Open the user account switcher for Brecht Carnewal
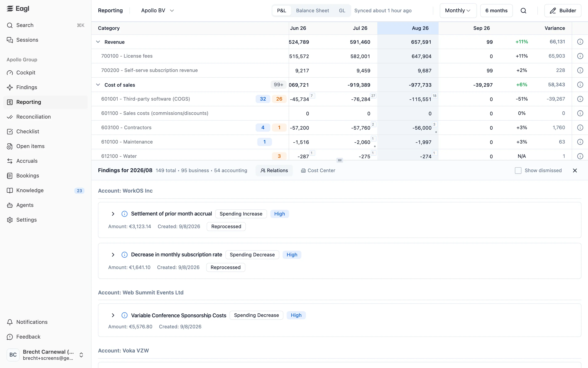 point(46,355)
